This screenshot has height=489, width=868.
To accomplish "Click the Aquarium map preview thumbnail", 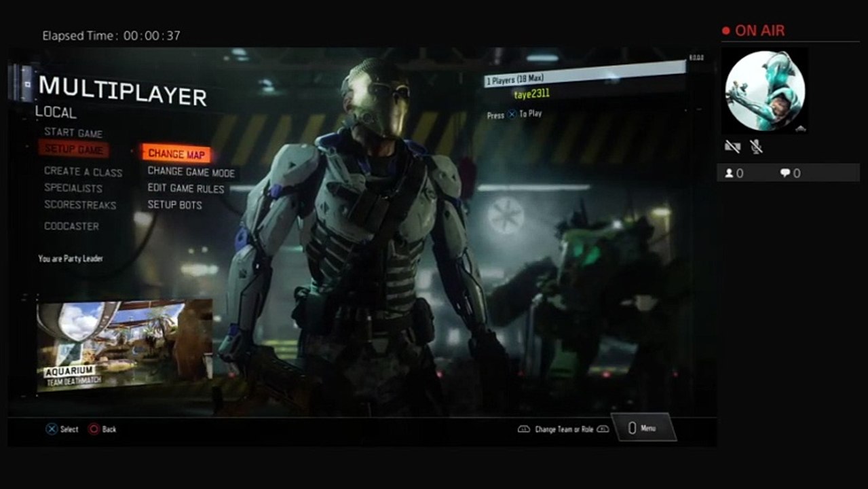I will click(124, 345).
